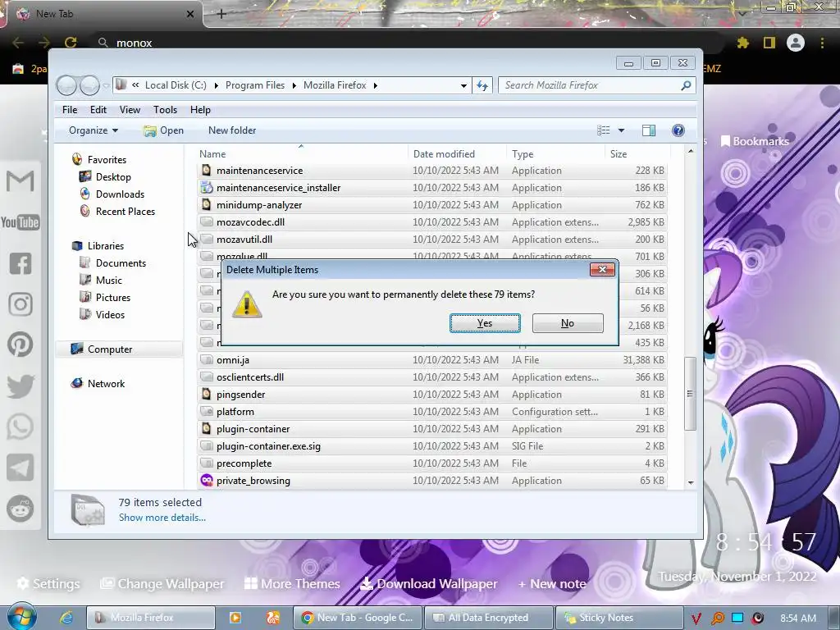
Task: Switch to All Data Encrypted taskbar window
Action: pos(488,618)
